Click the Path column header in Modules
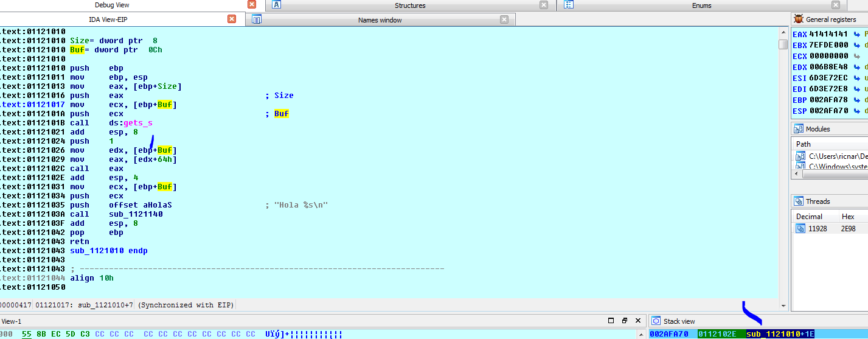The width and height of the screenshot is (868, 339). point(804,144)
